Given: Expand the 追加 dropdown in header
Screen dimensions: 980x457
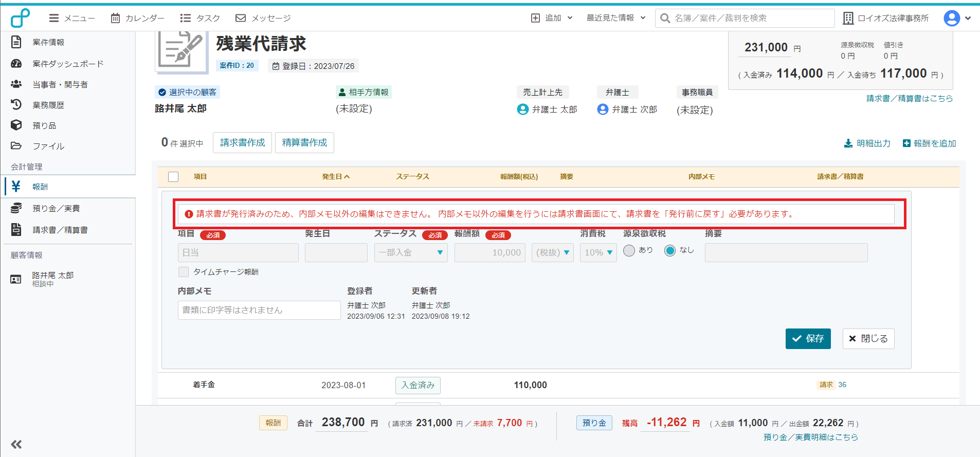Looking at the screenshot, I should pos(552,18).
